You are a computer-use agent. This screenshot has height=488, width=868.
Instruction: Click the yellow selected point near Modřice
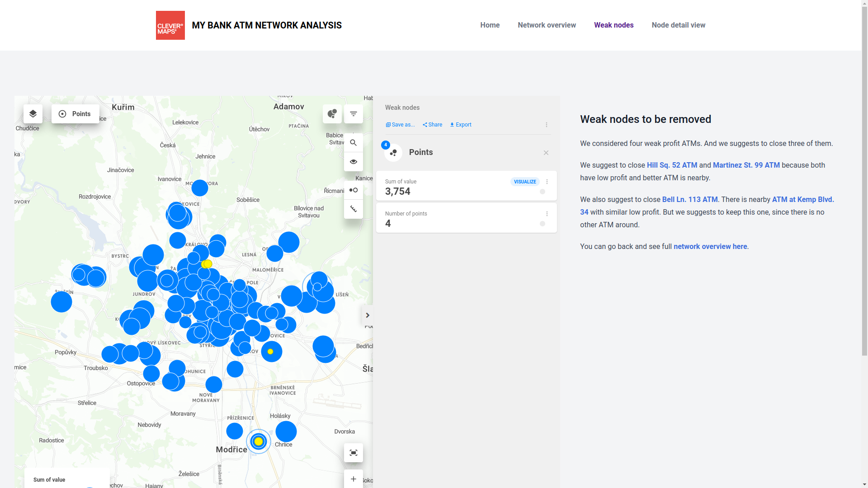point(259,441)
